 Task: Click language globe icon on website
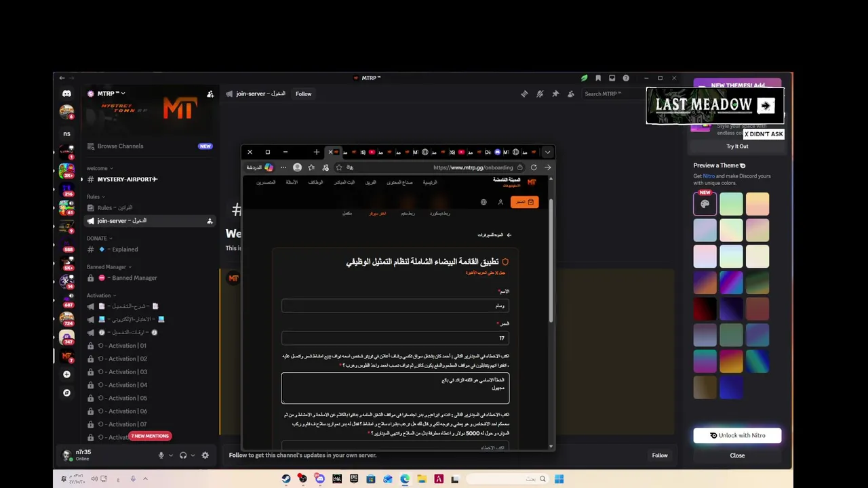point(484,202)
